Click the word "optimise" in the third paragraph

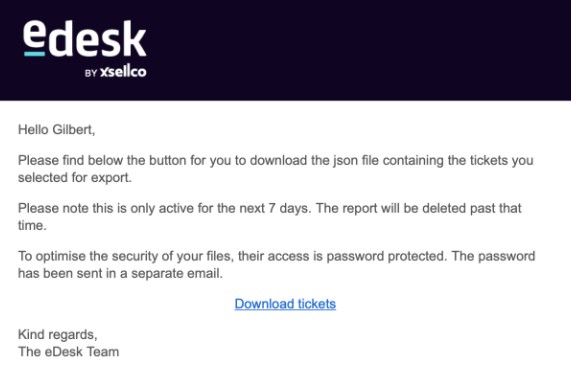(x=60, y=256)
